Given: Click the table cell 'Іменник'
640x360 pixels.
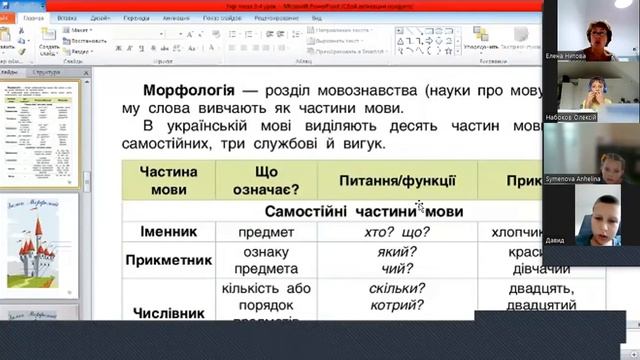Looking at the screenshot, I should tap(169, 232).
